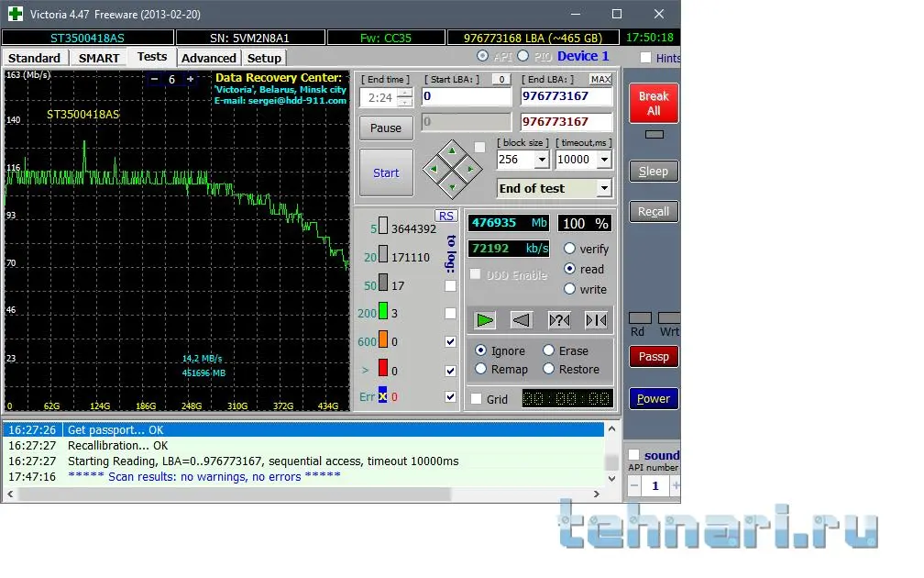
Task: Switch to the Tests tab
Action: [x=152, y=57]
